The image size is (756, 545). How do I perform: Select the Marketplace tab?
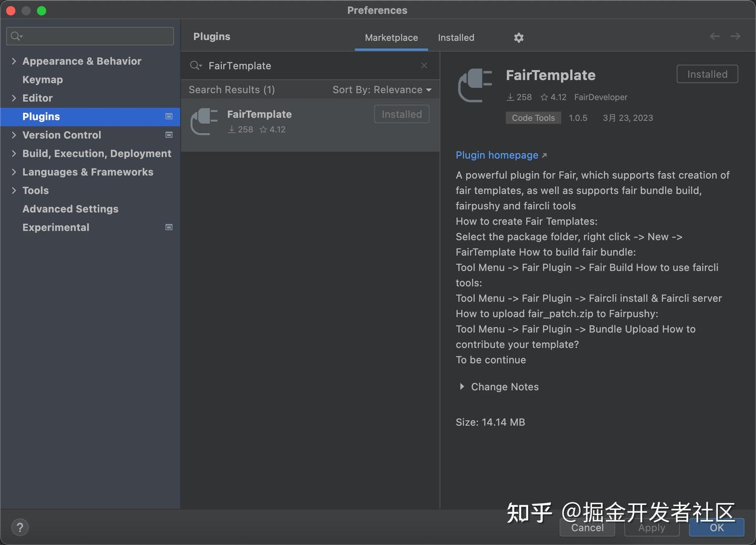click(391, 37)
